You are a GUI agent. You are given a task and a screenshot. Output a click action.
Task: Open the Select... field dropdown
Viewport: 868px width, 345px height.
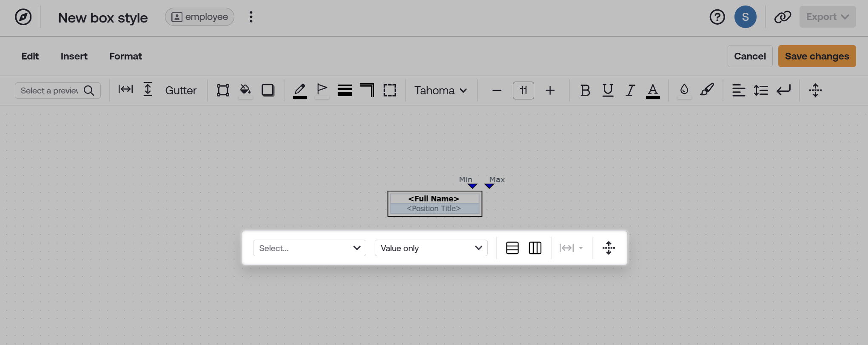tap(310, 248)
